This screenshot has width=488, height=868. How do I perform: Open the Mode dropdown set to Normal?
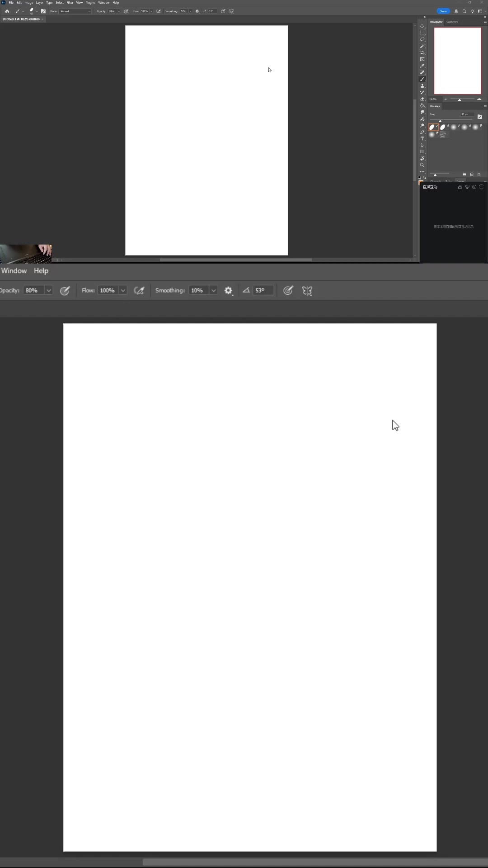pos(75,11)
